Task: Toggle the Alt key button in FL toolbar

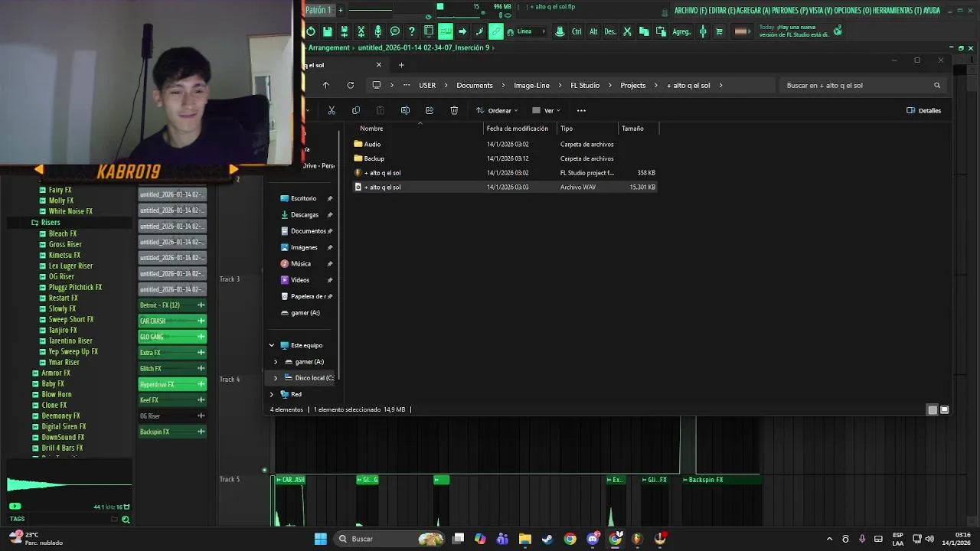Action: tap(593, 31)
